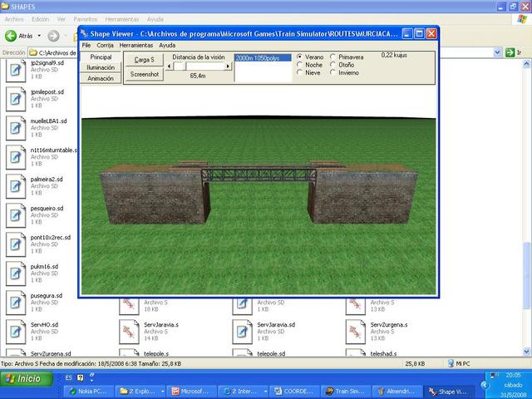The image size is (532, 399).
Task: Select the palmeira2.sd file icon
Action: [16, 185]
